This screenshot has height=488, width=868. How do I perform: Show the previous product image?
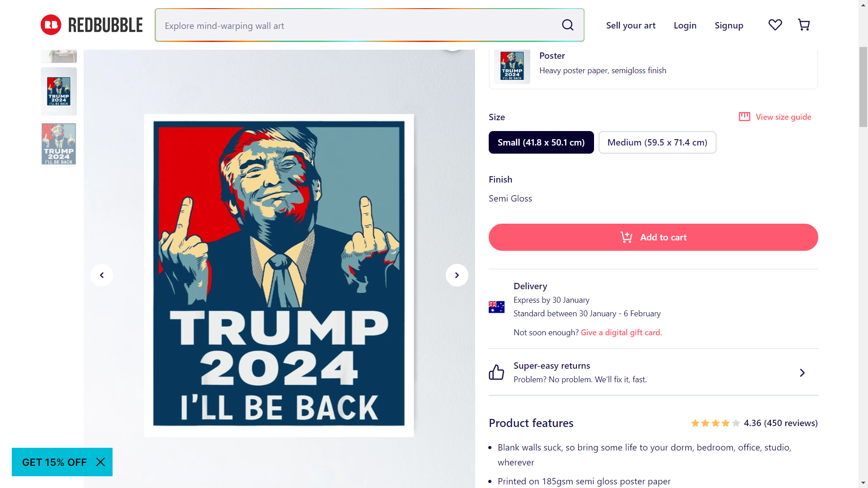102,275
